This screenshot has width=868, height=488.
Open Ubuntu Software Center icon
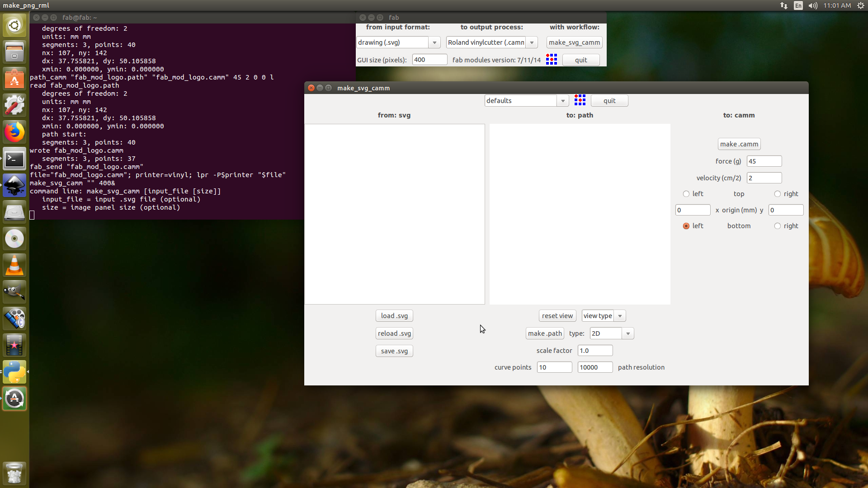[14, 79]
